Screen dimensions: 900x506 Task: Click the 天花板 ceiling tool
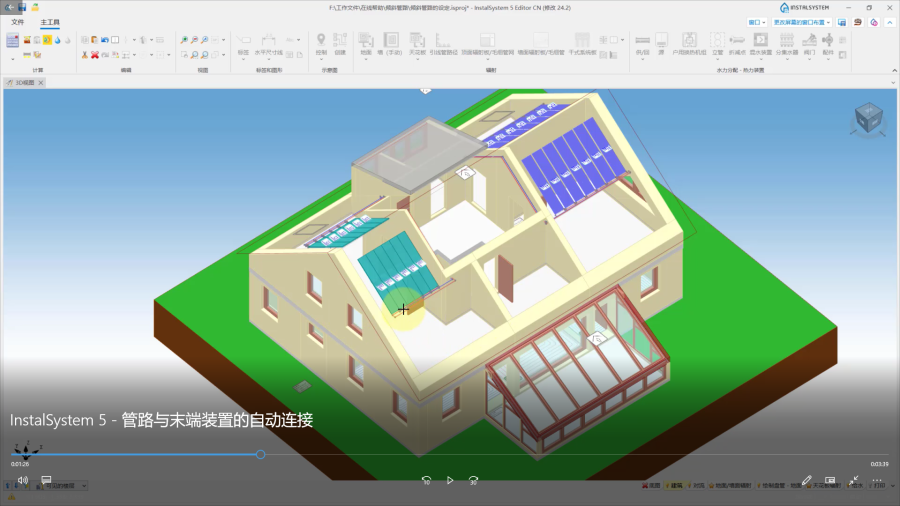(x=417, y=44)
